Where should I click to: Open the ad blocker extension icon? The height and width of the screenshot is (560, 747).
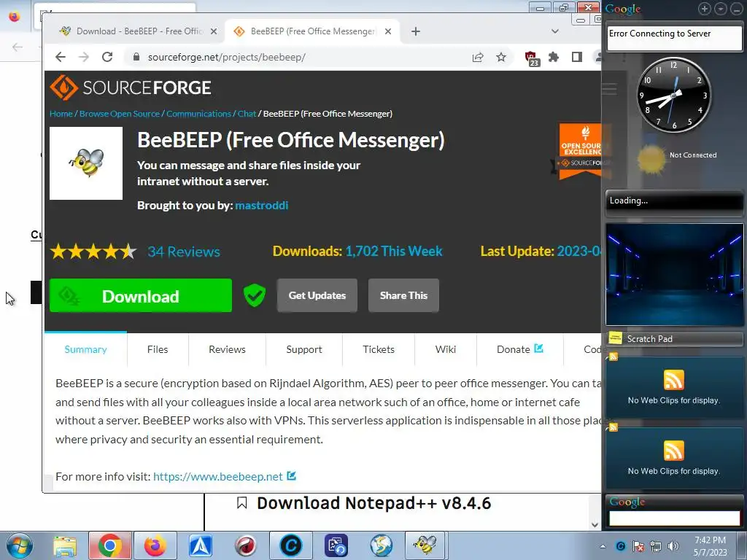[532, 58]
